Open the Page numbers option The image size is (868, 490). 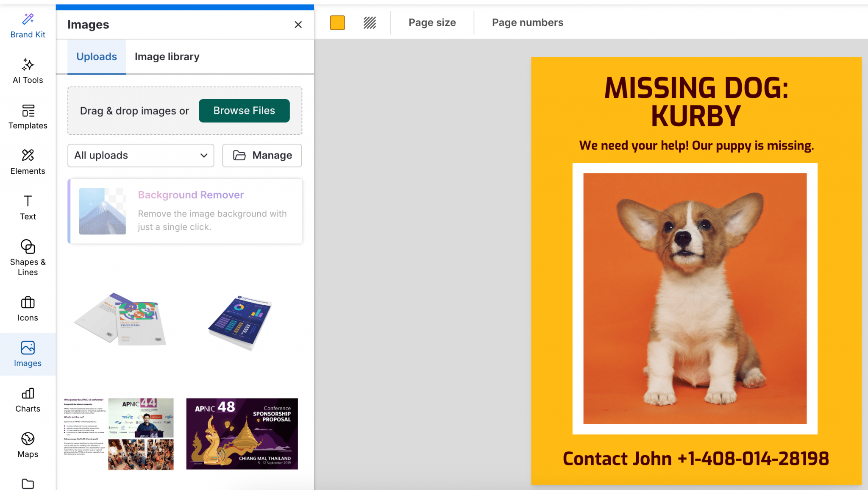(x=528, y=23)
